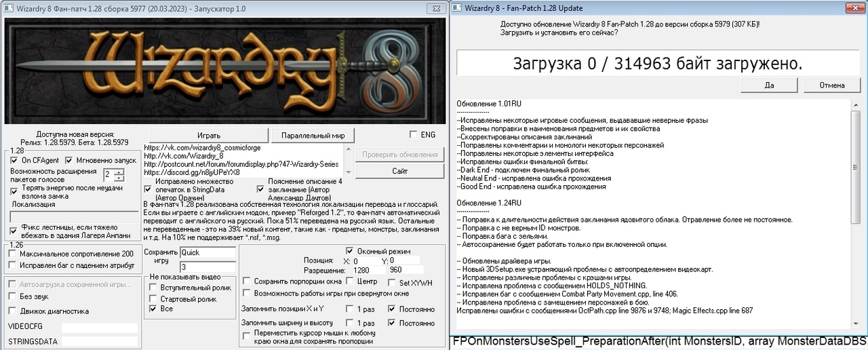Toggle Пояснение описание 4 заклинание checkbox
Viewport: 868px width, 350px height.
tap(261, 190)
